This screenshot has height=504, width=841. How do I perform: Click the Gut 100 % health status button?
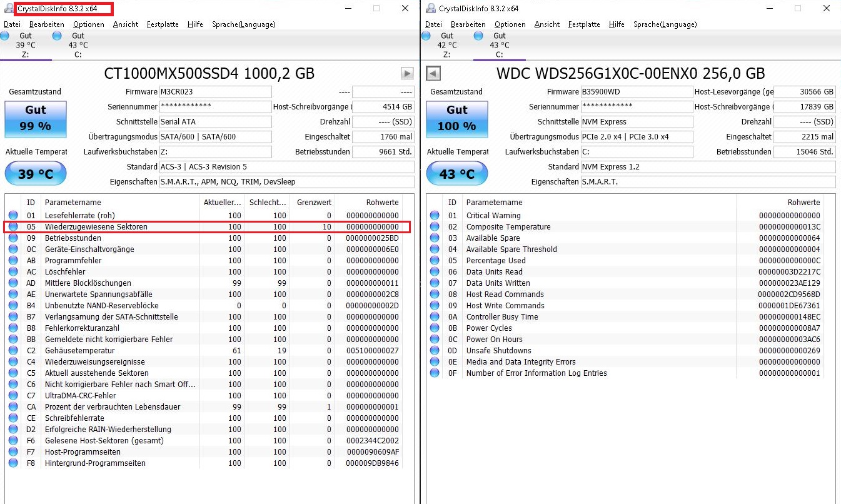pos(457,119)
